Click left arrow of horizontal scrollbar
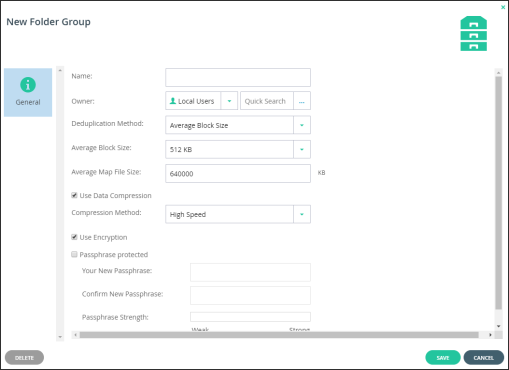 click(x=76, y=335)
